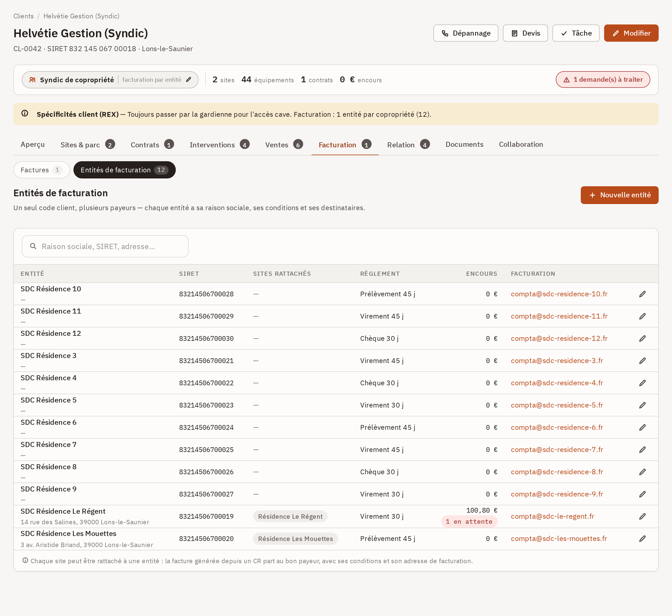Viewport: 672px width, 616px height.
Task: Click SDC Résidence Le Régent name
Action: point(63,511)
